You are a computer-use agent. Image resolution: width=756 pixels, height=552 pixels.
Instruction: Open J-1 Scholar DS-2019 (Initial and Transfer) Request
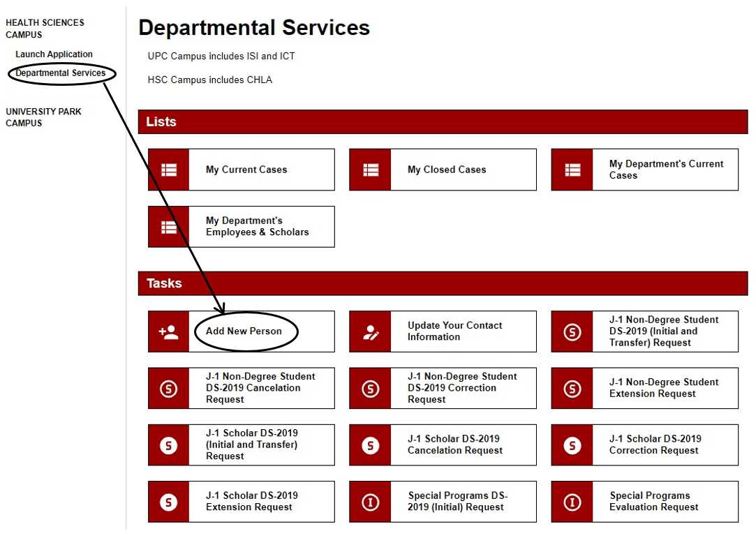point(242,445)
